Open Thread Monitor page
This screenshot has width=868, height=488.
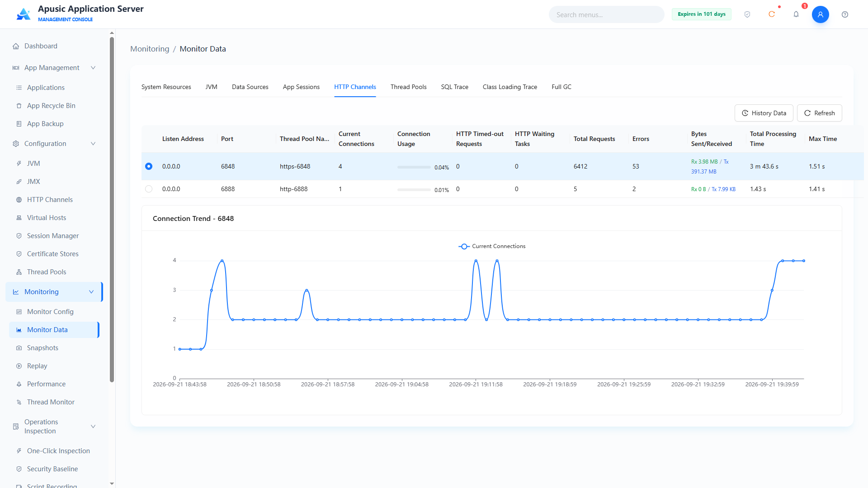pyautogui.click(x=54, y=402)
